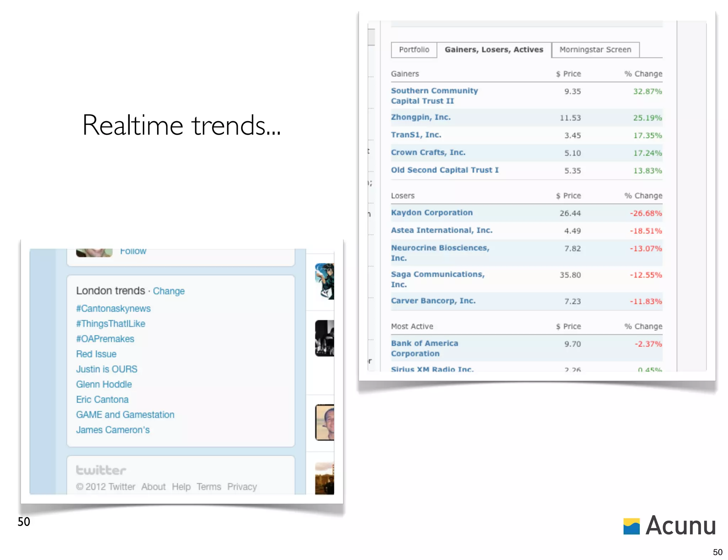Switch to the Portfolio tab
Image resolution: width=728 pixels, height=560 pixels.
coord(414,50)
